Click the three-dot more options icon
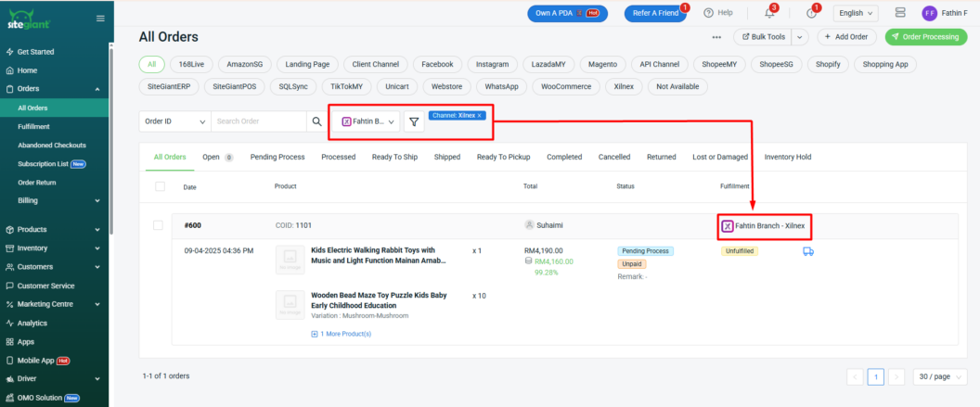 [716, 37]
